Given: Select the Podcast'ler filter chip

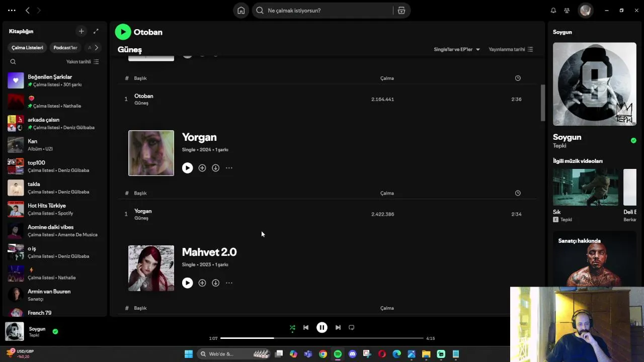Looking at the screenshot, I should [65, 48].
